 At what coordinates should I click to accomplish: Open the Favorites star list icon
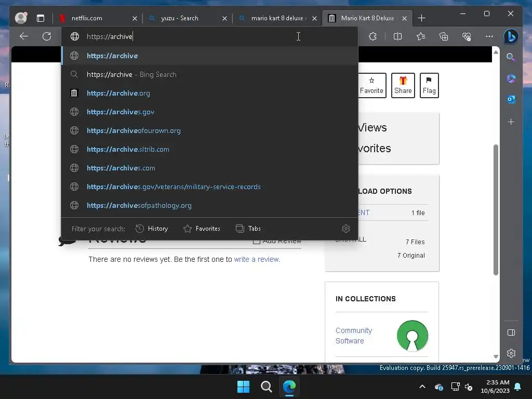[x=421, y=36]
